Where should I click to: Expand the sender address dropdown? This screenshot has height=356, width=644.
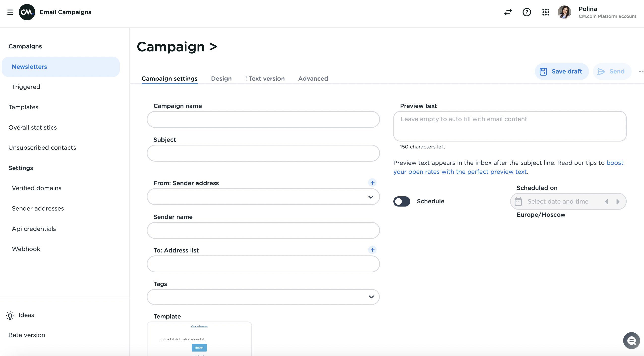[371, 197]
